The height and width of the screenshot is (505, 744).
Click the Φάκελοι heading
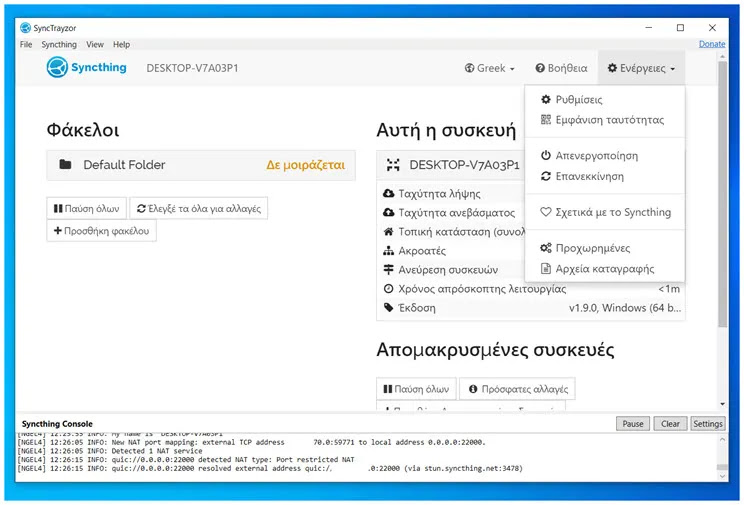click(83, 130)
